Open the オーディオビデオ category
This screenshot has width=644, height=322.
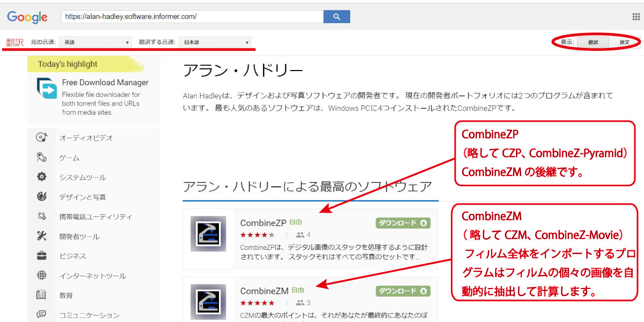point(86,138)
